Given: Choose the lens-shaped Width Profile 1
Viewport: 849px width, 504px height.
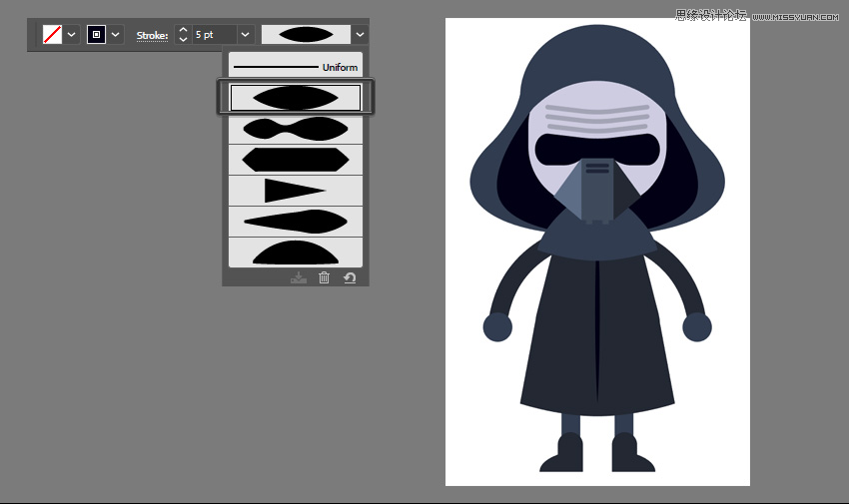Looking at the screenshot, I should pyautogui.click(x=296, y=98).
